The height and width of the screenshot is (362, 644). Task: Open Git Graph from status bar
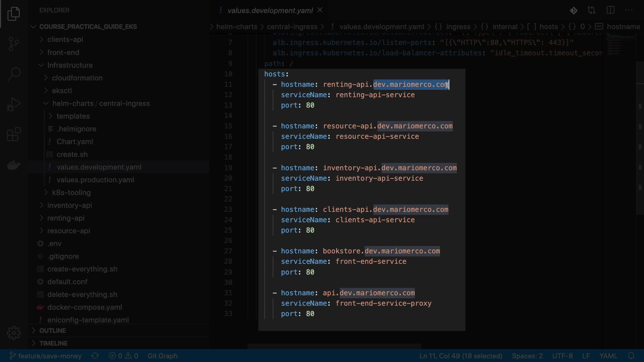pos(162,356)
